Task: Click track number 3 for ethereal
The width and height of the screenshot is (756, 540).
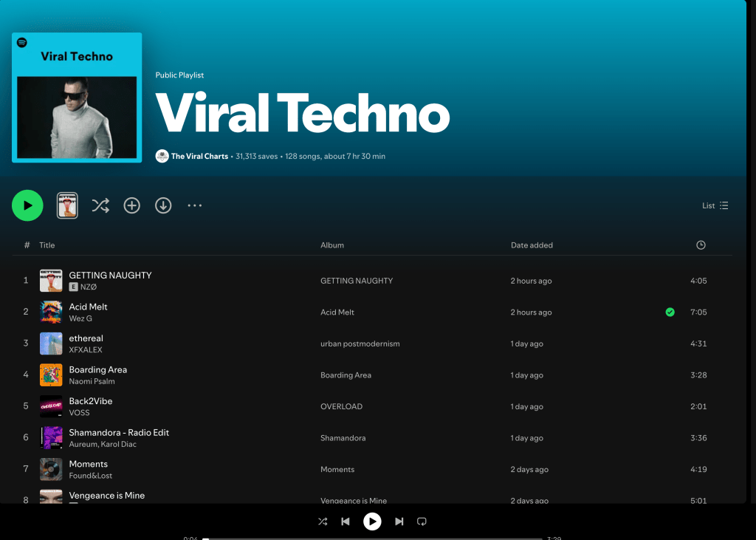Action: pyautogui.click(x=26, y=343)
